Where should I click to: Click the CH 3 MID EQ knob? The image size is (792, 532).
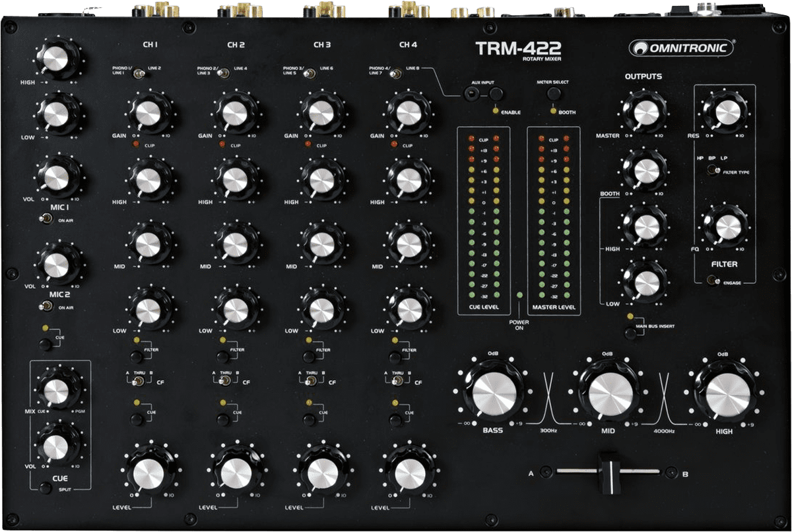tap(321, 242)
